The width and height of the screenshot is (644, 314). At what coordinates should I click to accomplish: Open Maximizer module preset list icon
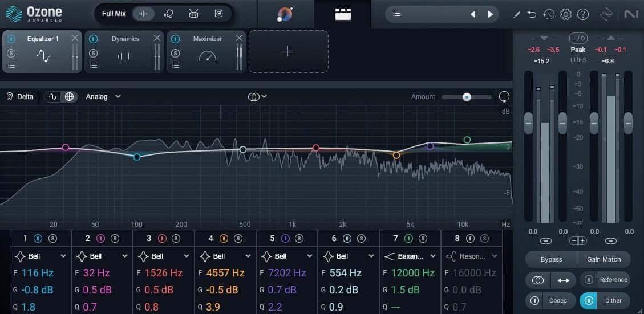176,66
